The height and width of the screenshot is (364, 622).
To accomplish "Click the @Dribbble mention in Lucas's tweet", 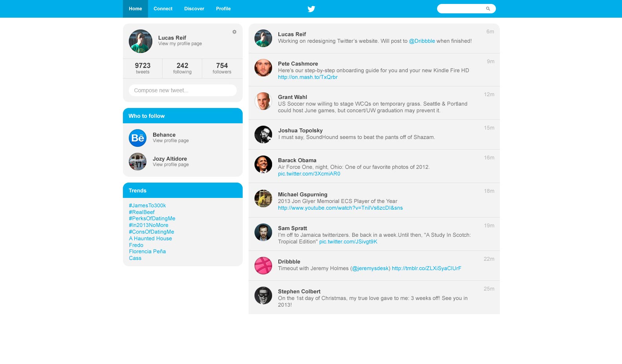I will click(422, 41).
